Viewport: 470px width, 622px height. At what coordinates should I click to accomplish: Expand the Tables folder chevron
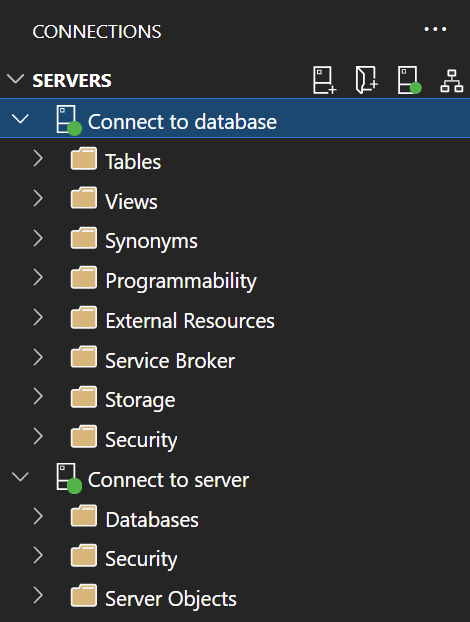click(38, 158)
